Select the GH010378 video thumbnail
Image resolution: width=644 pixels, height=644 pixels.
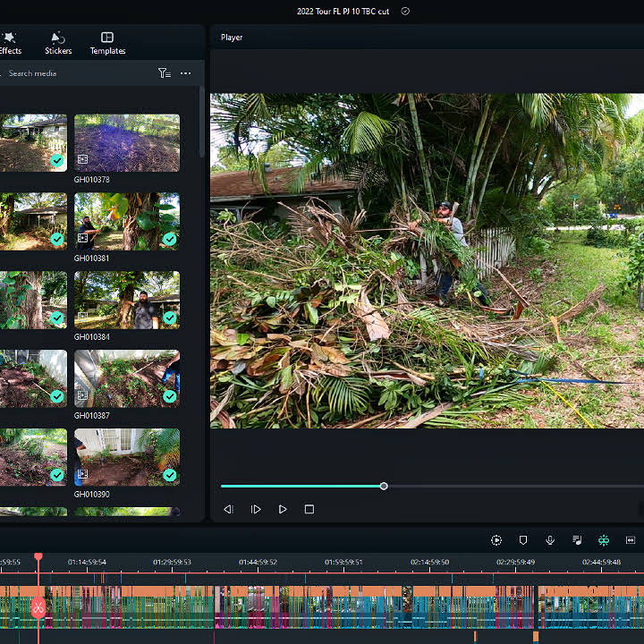tap(126, 142)
